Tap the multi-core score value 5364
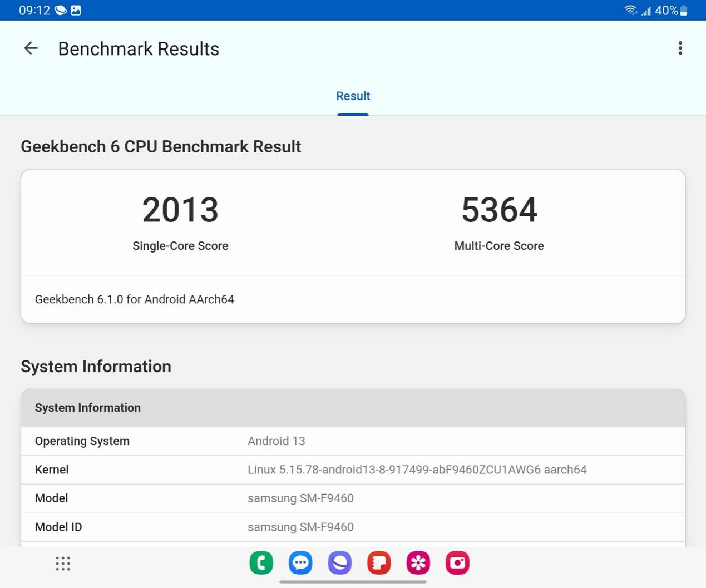The width and height of the screenshot is (706, 588). point(499,210)
